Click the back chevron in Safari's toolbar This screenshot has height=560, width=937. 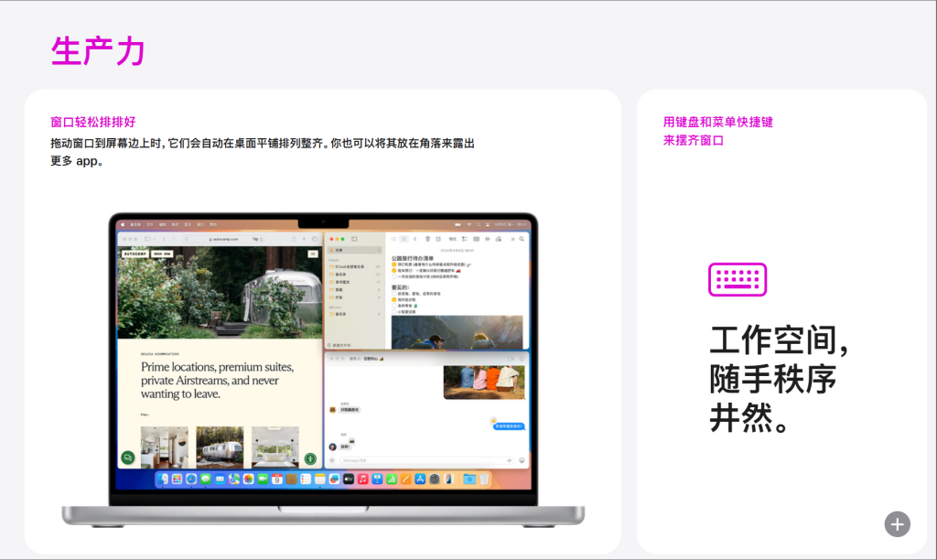[164, 240]
